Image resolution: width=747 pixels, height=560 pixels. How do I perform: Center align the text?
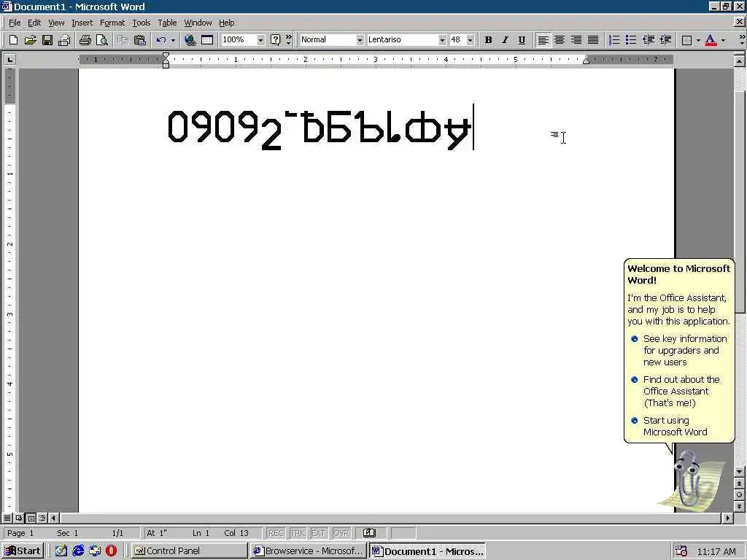coord(560,40)
